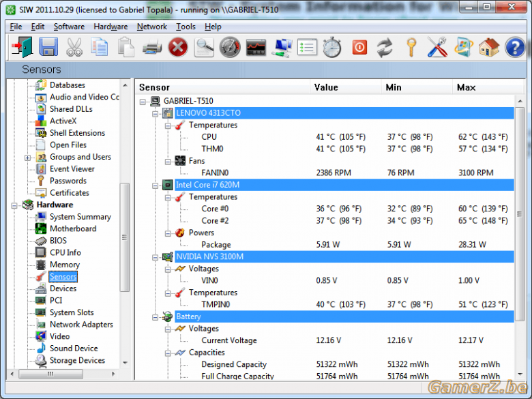Screen dimensions: 532x399
Task: Click the checklist report icon
Action: click(307, 47)
